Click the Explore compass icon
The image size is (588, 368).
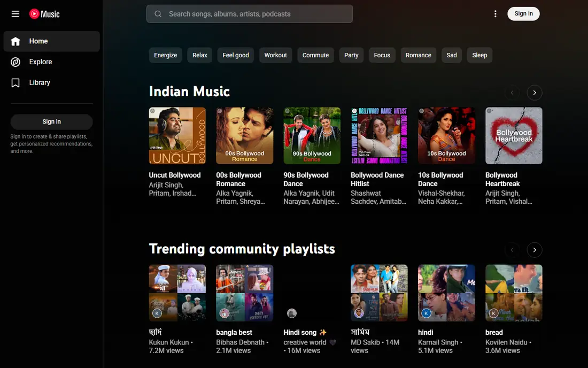16,62
